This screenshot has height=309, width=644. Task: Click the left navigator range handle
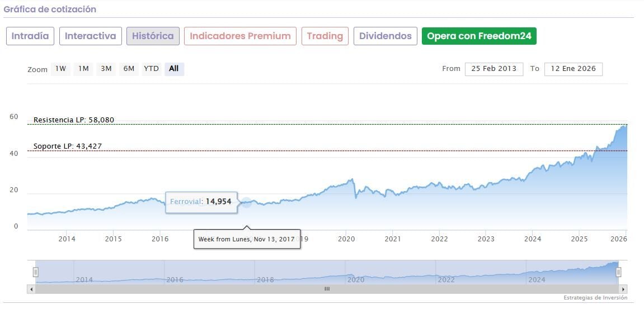tap(35, 272)
